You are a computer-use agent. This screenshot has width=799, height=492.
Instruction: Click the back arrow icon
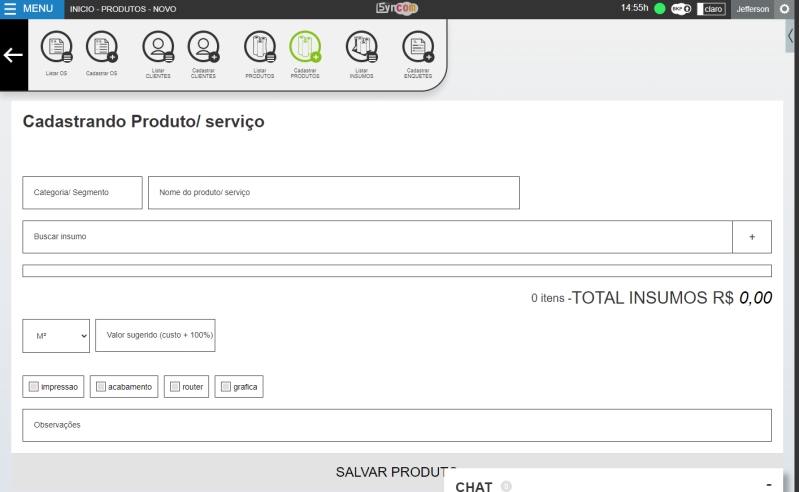coord(14,56)
